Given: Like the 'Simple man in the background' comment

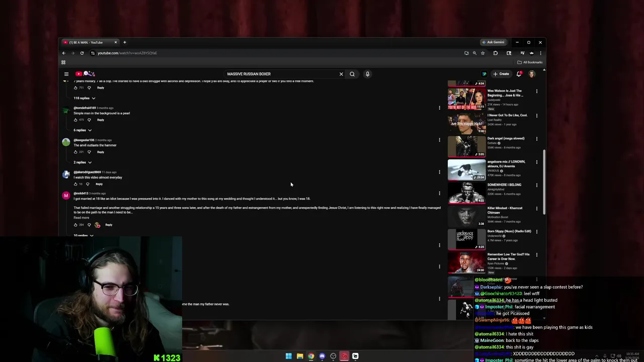Looking at the screenshot, I should (75, 120).
